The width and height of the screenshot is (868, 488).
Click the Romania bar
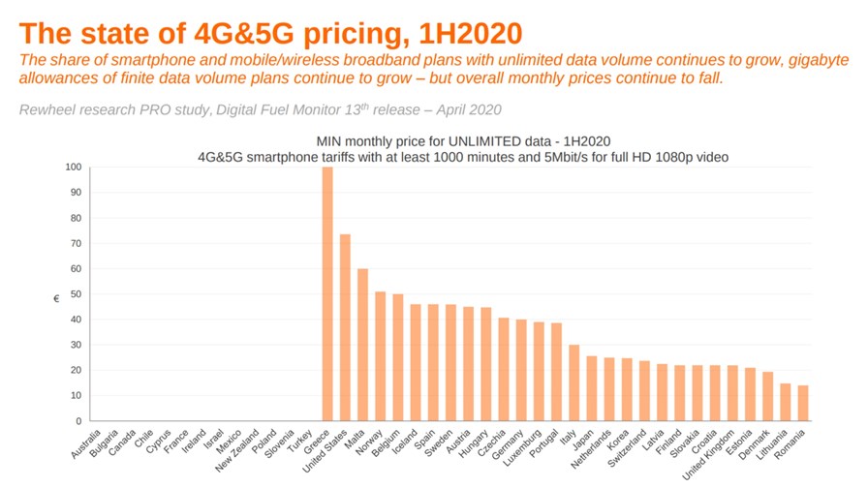803,404
